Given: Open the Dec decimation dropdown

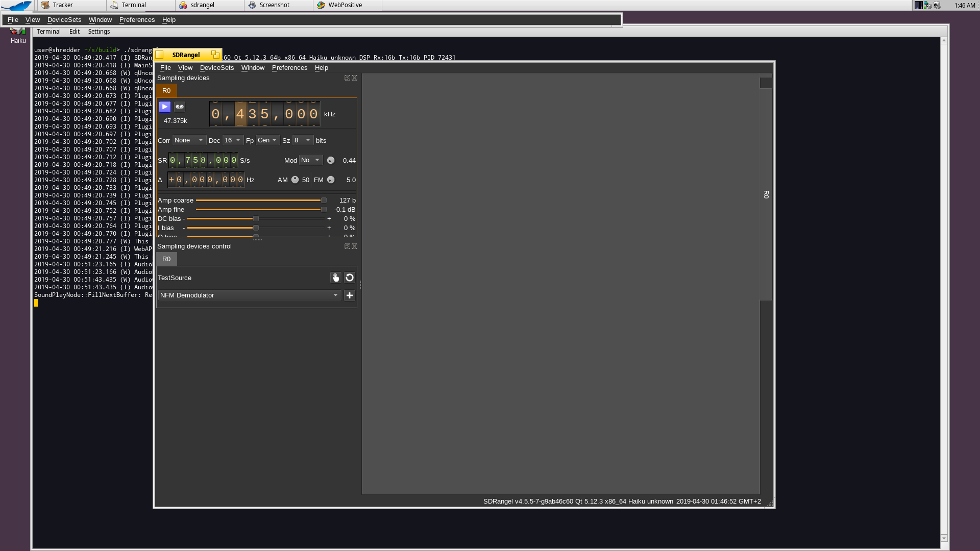Looking at the screenshot, I should (233, 140).
